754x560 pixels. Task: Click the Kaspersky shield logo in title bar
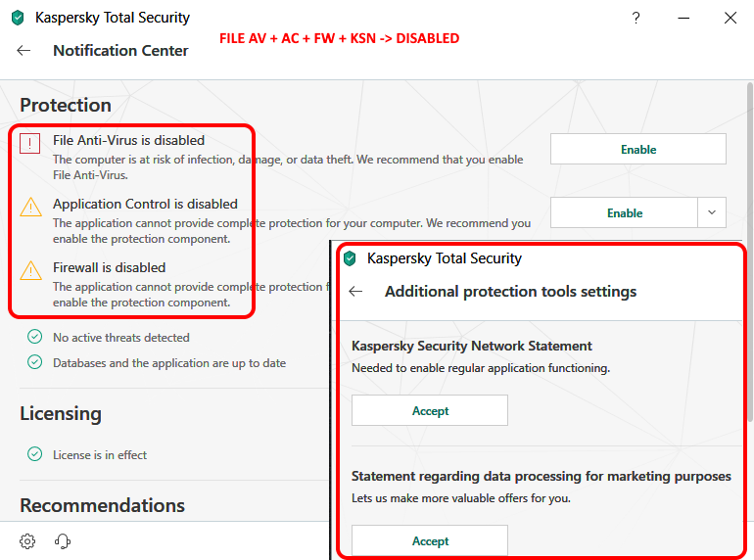pos(18,18)
